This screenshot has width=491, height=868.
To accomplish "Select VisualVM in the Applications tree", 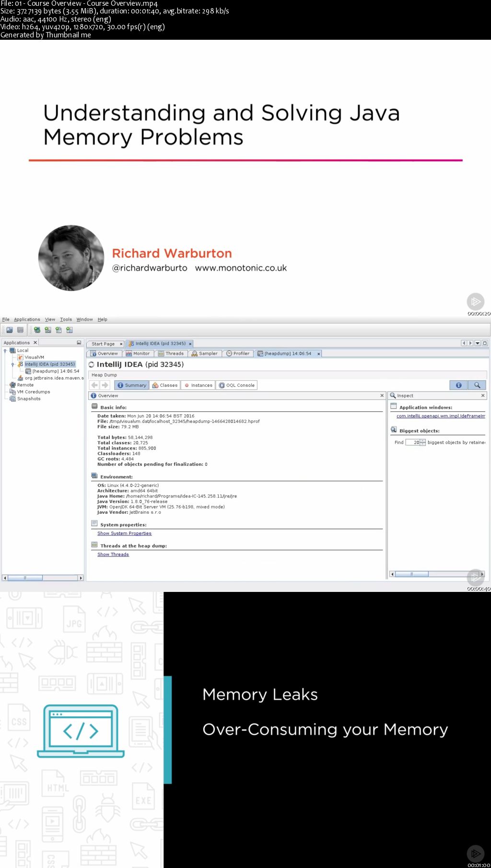I will [35, 357].
